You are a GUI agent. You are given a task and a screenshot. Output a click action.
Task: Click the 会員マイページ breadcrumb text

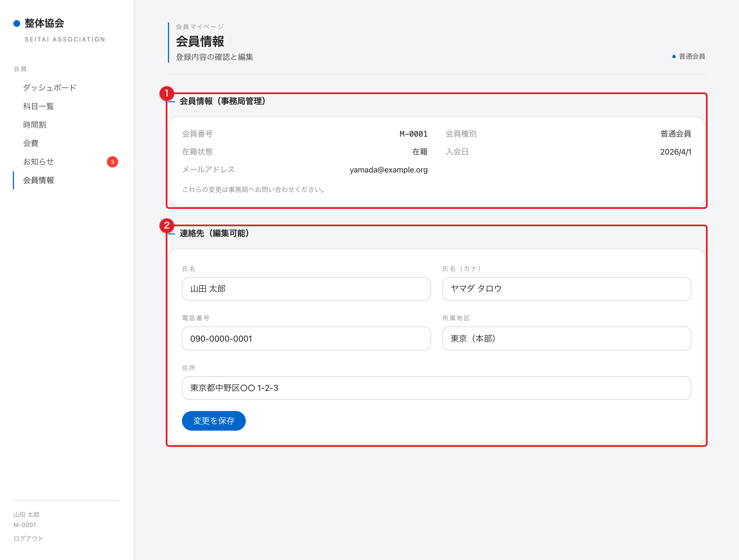pos(200,27)
